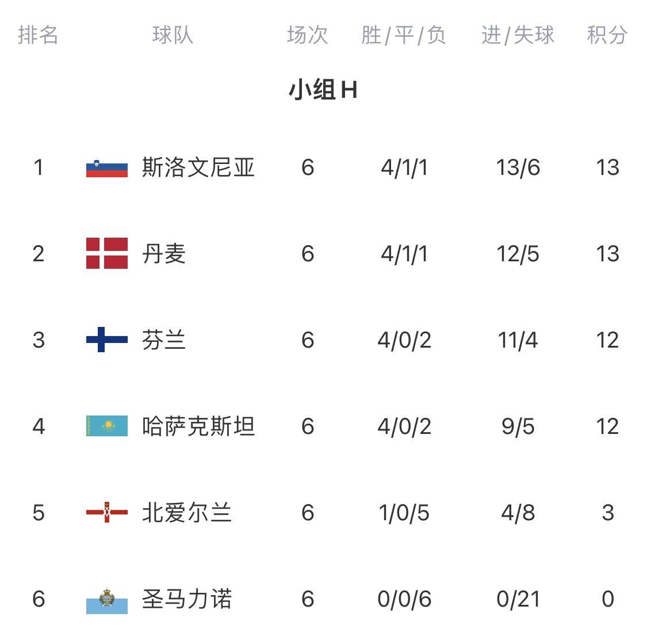Sort by the 积分 column header
647x644 pixels.
coord(607,35)
